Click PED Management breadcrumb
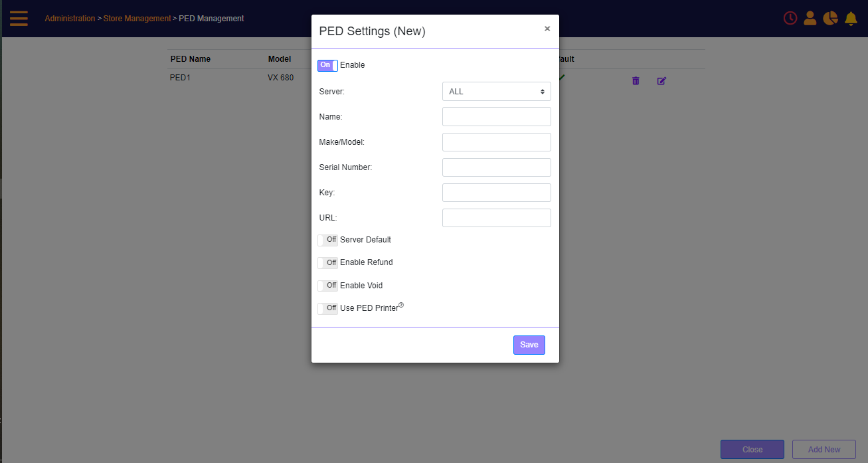This screenshot has height=463, width=868. [x=211, y=19]
